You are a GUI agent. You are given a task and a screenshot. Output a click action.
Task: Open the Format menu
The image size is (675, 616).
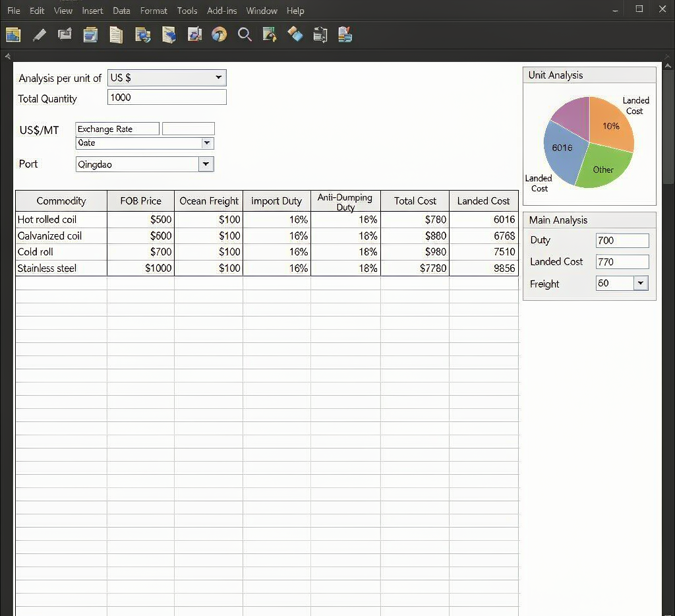point(154,11)
